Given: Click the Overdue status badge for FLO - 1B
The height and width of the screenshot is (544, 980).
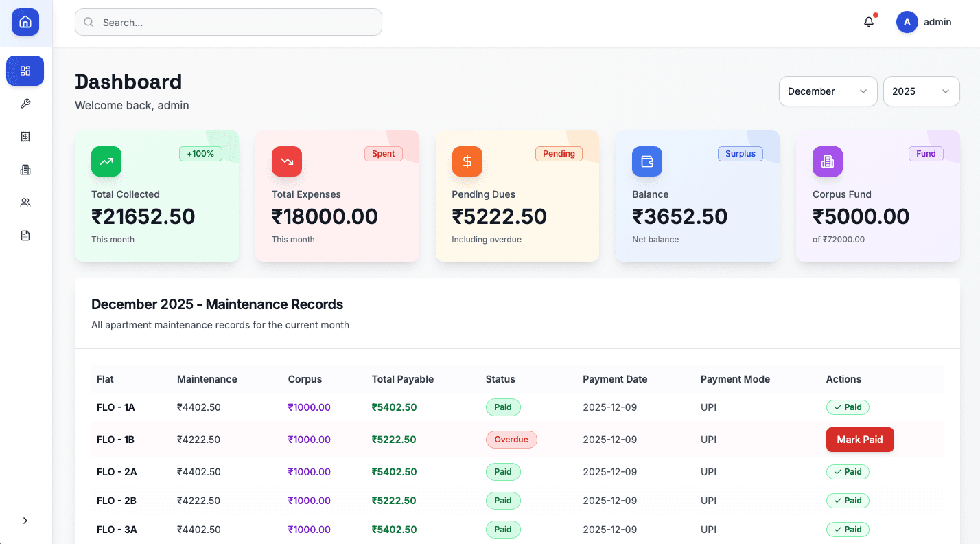Looking at the screenshot, I should (x=511, y=439).
